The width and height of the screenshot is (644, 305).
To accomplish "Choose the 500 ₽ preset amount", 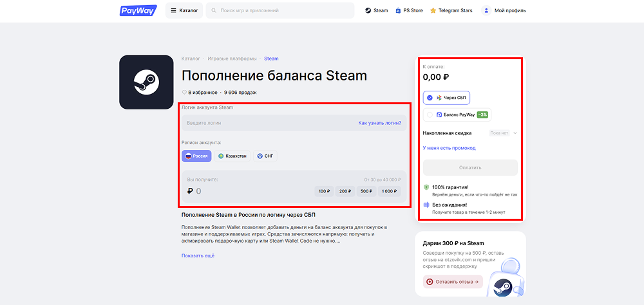I will pos(366,191).
